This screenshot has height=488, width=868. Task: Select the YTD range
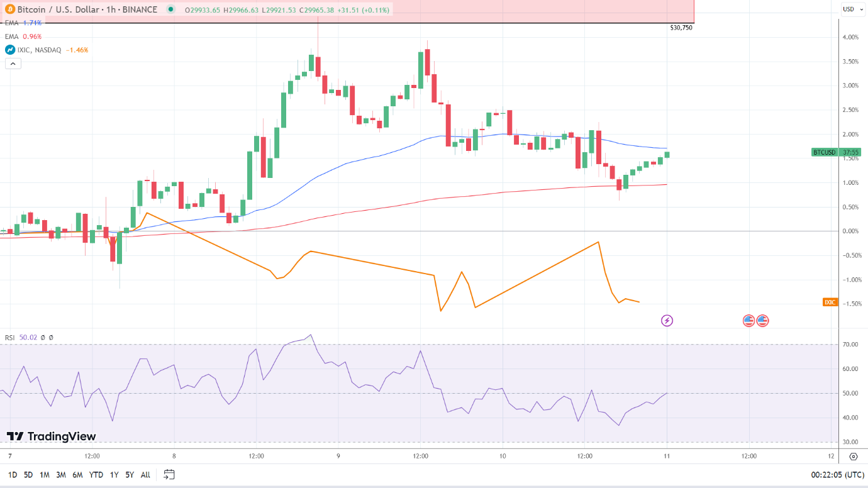click(x=96, y=475)
